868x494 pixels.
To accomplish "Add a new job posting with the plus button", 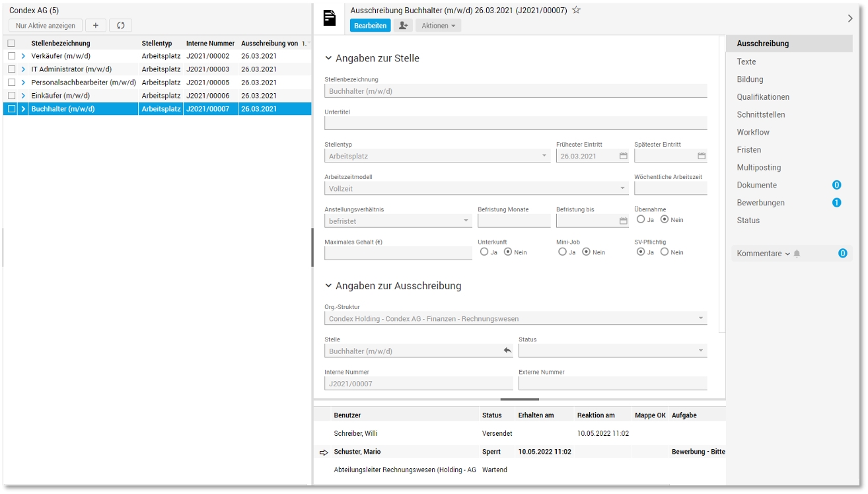I will point(96,26).
